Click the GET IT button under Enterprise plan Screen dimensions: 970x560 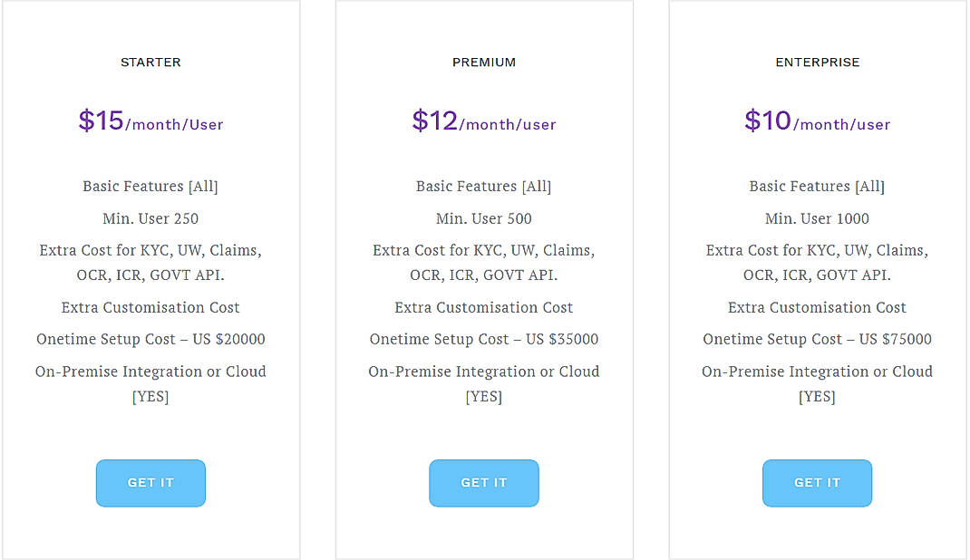[x=817, y=483]
